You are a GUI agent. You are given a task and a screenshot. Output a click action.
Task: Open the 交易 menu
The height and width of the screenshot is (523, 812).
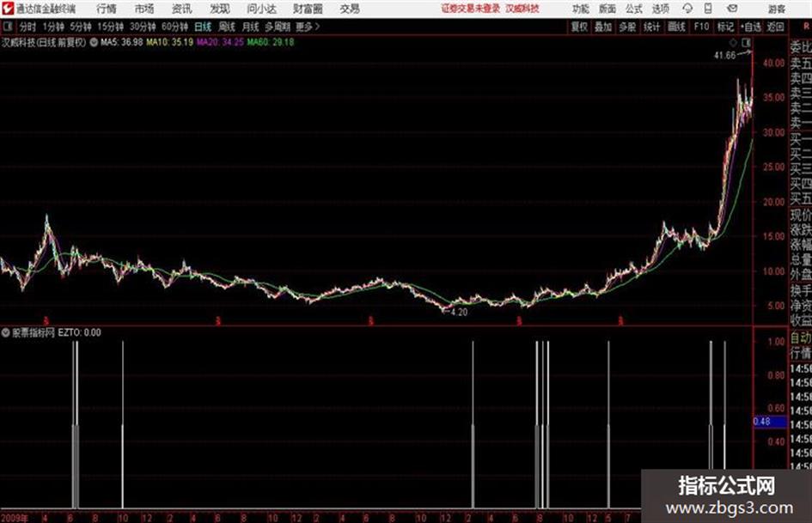[x=350, y=9]
